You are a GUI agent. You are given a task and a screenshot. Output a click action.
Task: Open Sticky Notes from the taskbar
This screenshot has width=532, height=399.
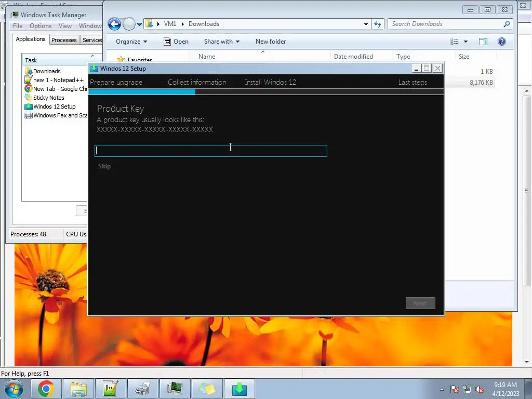click(207, 389)
